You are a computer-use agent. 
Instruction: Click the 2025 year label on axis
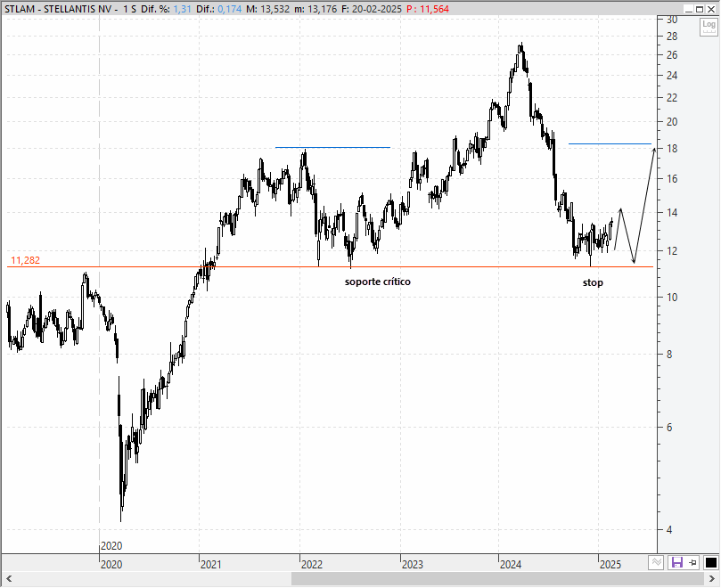pyautogui.click(x=610, y=565)
